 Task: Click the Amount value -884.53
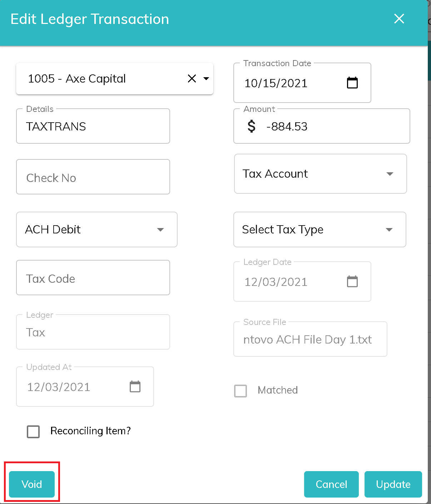(287, 127)
